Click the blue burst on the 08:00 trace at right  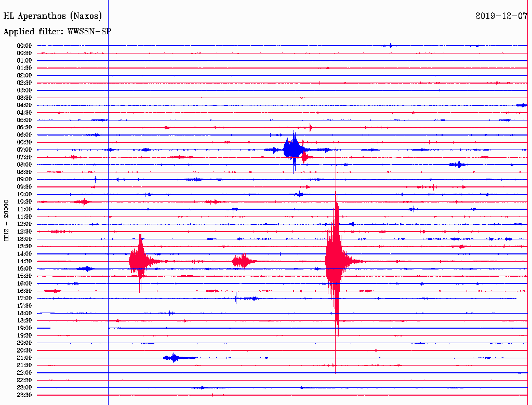458,165
